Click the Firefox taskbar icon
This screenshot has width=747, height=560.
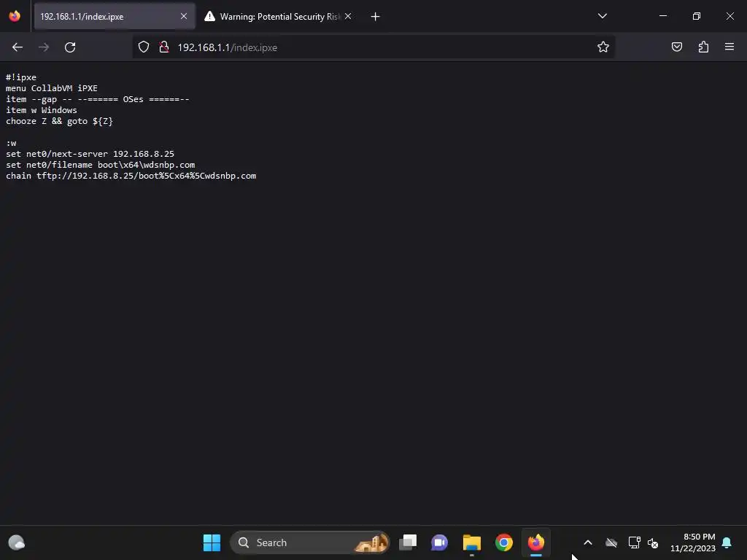[x=536, y=542]
